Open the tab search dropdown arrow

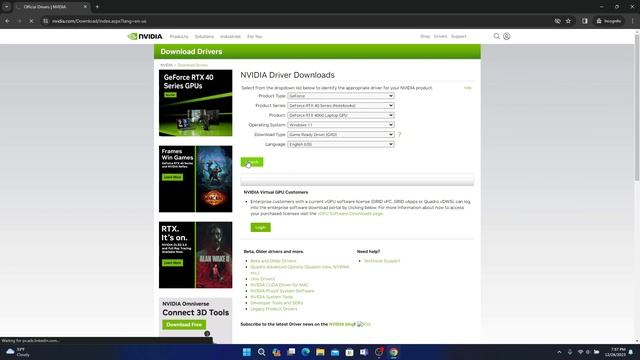pyautogui.click(x=7, y=7)
